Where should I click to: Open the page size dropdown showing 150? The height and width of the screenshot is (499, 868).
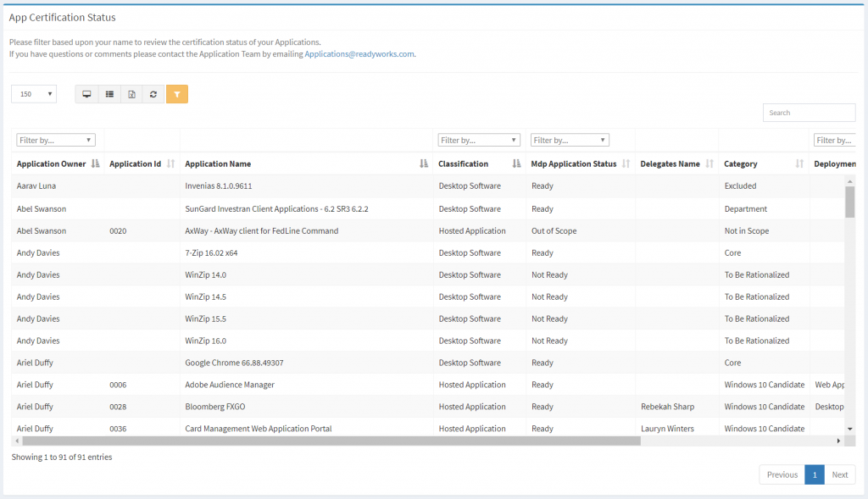pyautogui.click(x=33, y=94)
